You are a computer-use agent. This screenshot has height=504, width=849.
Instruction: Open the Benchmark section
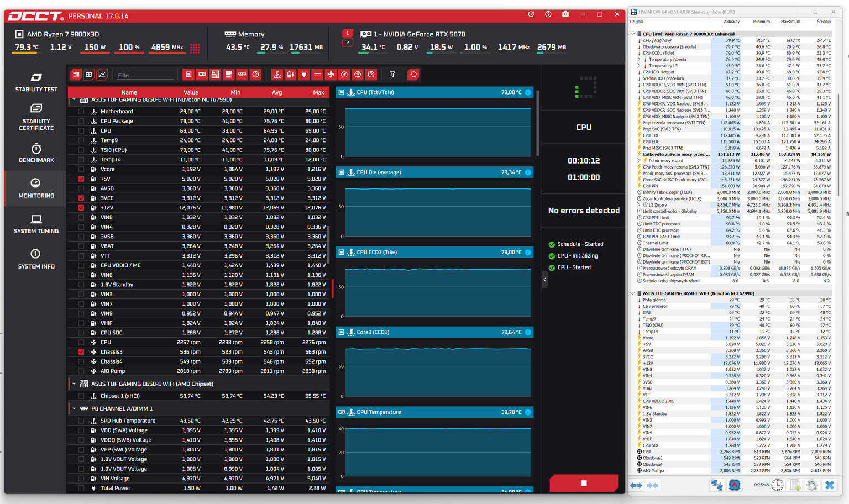(36, 153)
